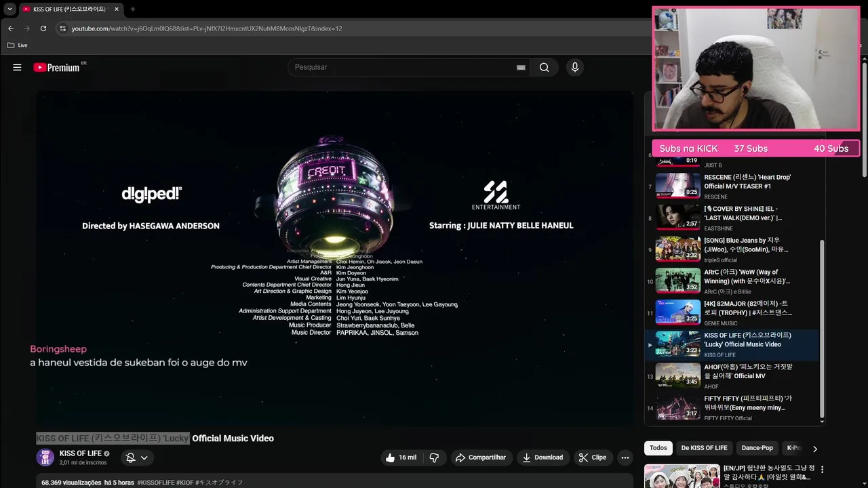
Task: Play RESCENE Heart Drop teaser in playlist
Action: pos(732,186)
